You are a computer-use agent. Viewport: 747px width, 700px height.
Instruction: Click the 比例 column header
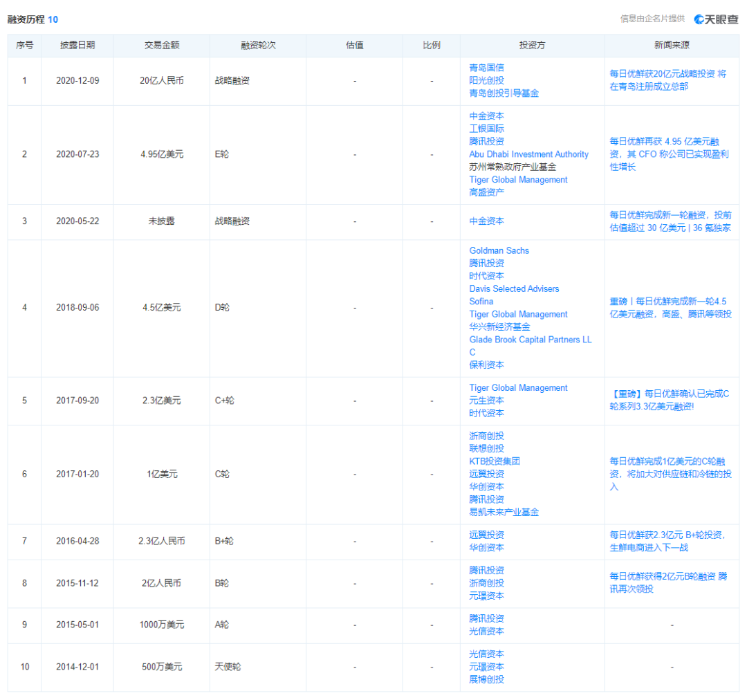click(432, 45)
